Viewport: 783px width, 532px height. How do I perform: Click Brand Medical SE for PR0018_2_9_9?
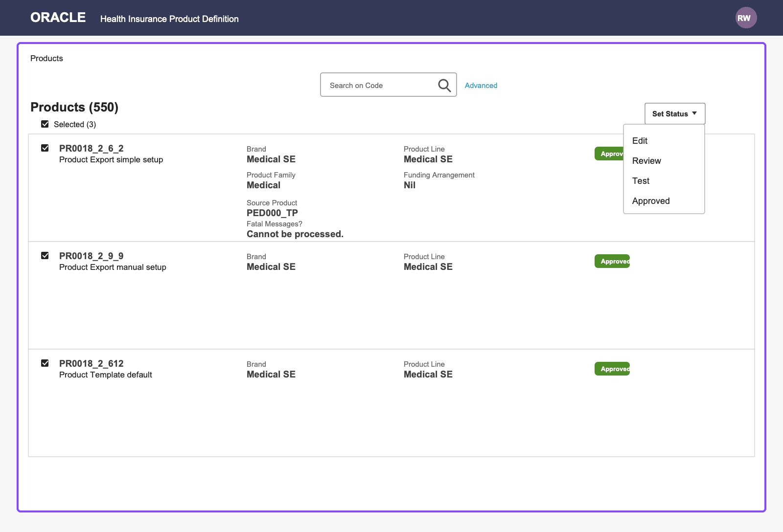(271, 267)
